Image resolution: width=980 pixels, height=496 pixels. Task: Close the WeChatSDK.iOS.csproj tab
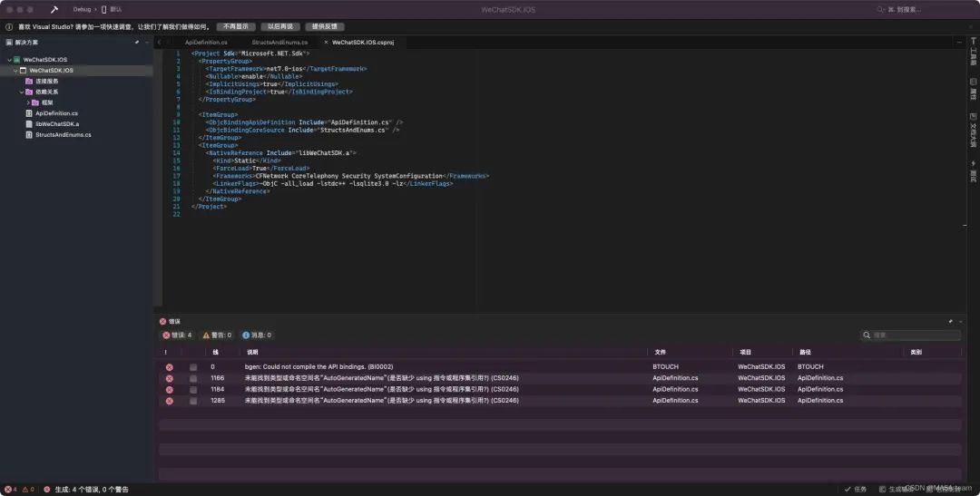327,43
